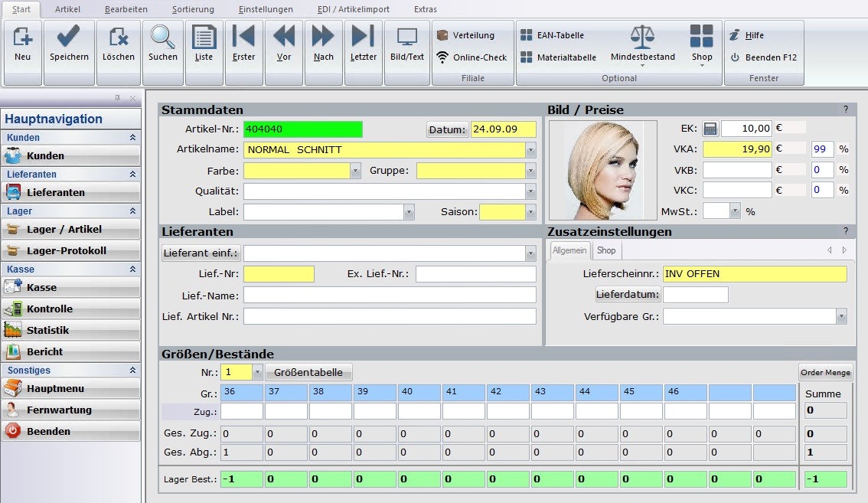Screen dimensions: 868x503
Task: Open Mindestbestand scales tool
Action: click(x=643, y=44)
